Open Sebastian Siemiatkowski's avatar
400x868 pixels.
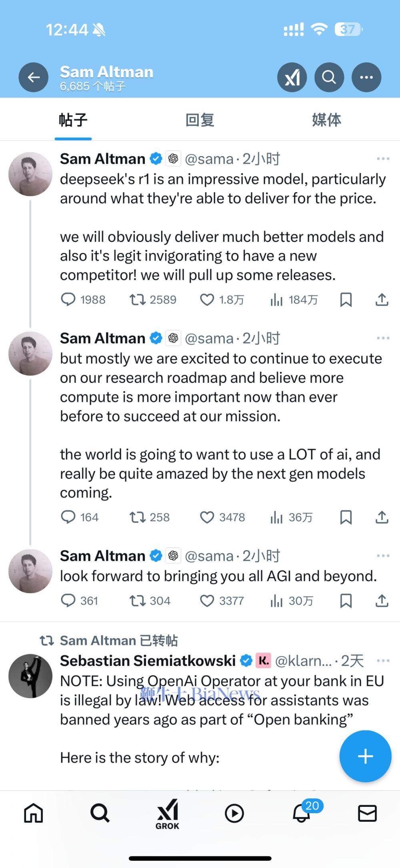(30, 676)
